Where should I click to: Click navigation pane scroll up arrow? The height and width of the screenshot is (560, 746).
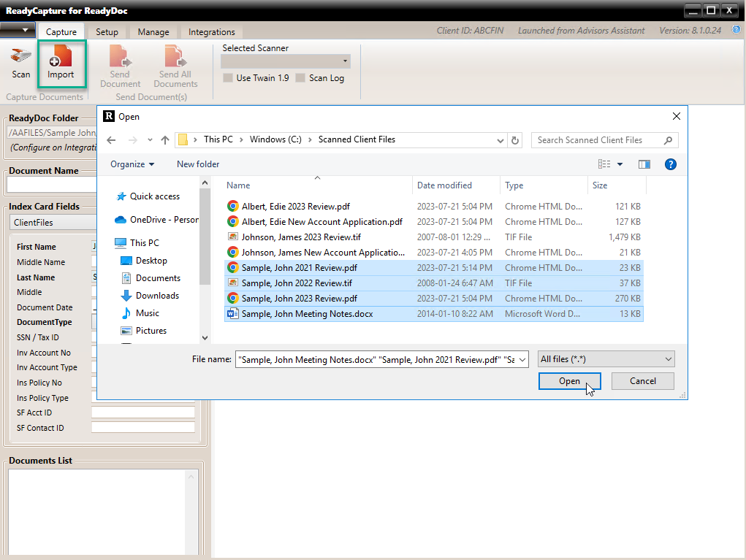coord(205,183)
